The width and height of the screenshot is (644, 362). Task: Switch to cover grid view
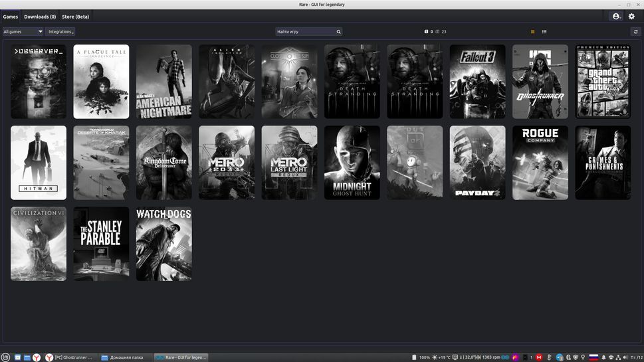click(x=533, y=32)
